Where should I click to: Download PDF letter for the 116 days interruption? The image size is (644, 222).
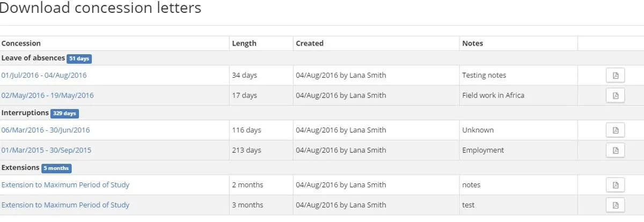(615, 130)
